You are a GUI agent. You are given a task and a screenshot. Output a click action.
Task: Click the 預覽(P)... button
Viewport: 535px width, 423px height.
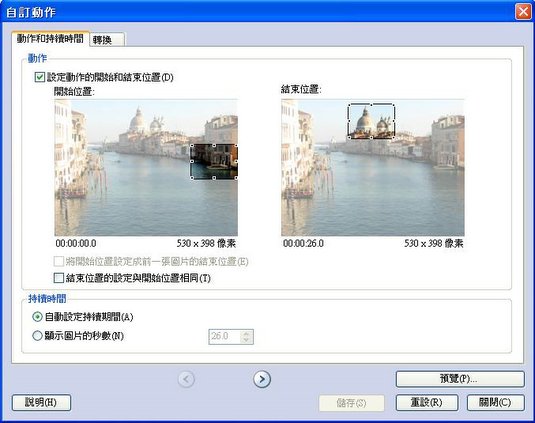[x=460, y=379]
